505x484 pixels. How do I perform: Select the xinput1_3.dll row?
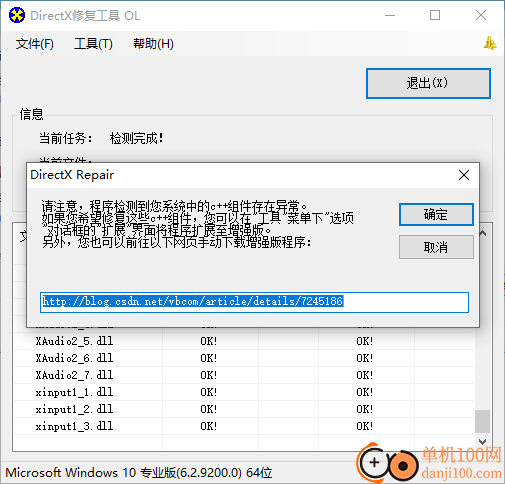point(244,426)
